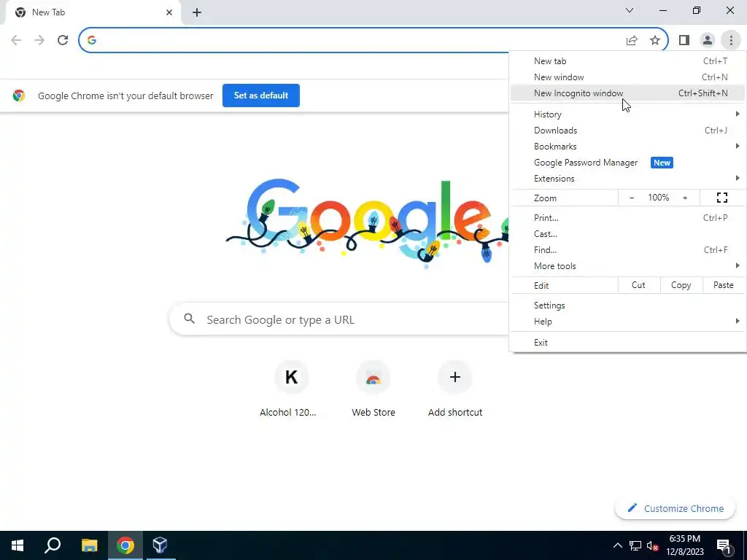This screenshot has width=747, height=560.
Task: Click the browser forward arrow
Action: point(39,40)
